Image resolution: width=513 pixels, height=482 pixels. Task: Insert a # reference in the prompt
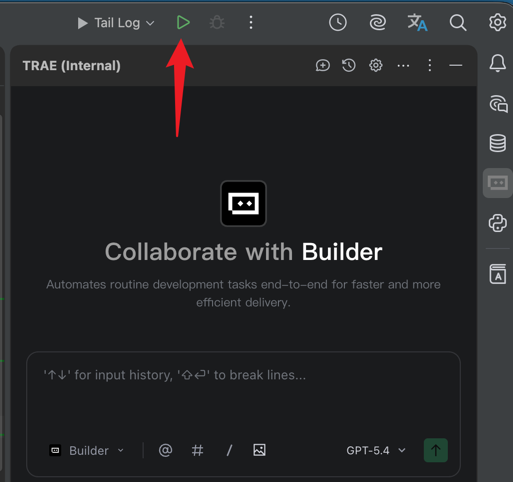pos(197,451)
